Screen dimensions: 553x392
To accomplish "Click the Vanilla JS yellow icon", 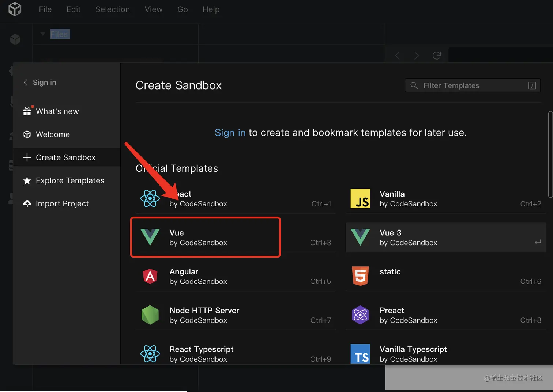I will click(x=360, y=199).
